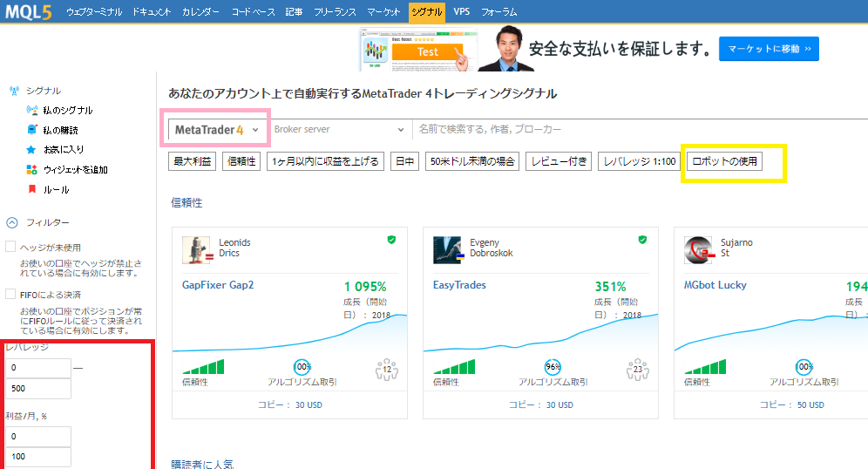Click the Rules (ルール) bookmark icon
The image size is (868, 469).
pos(32,189)
